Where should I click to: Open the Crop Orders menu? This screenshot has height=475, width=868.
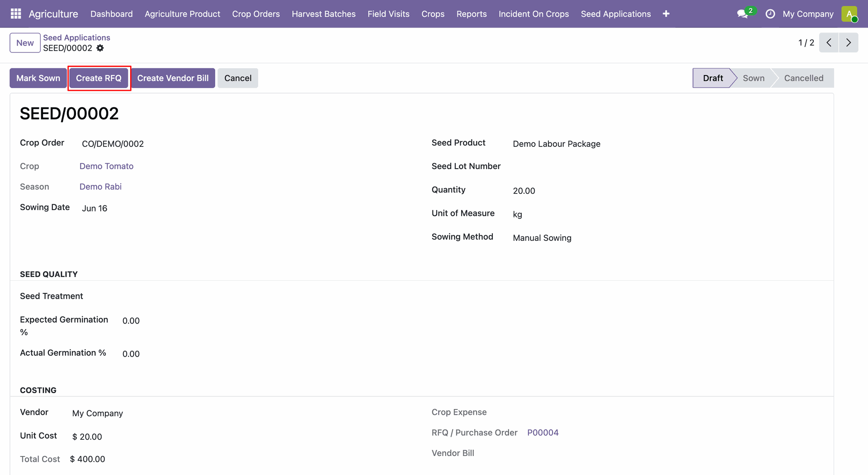point(256,14)
